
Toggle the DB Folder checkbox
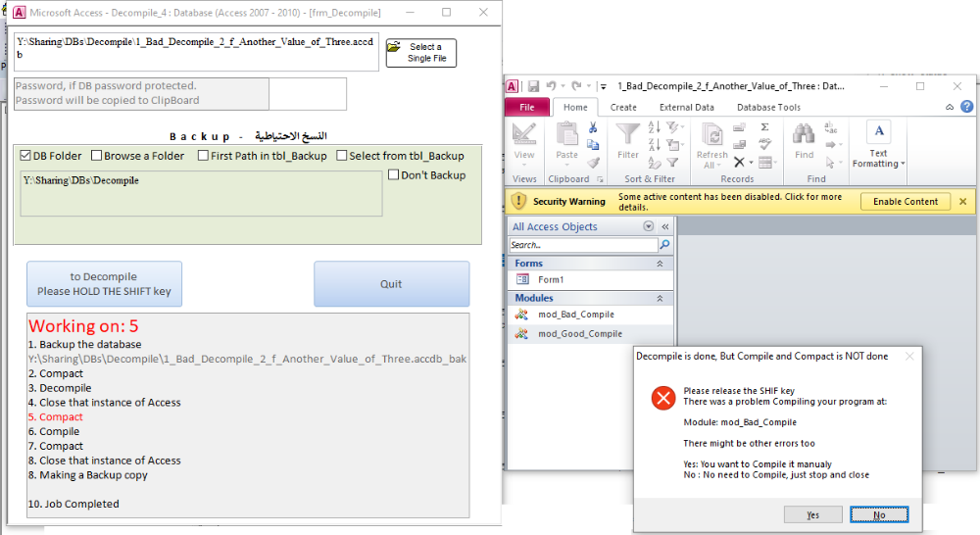[25, 155]
